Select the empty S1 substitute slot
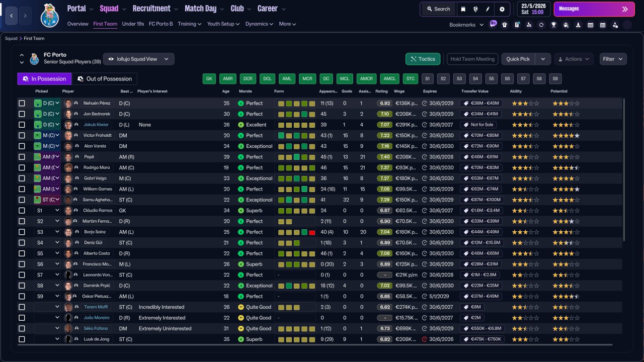The width and height of the screenshot is (644, 362). coord(427,79)
